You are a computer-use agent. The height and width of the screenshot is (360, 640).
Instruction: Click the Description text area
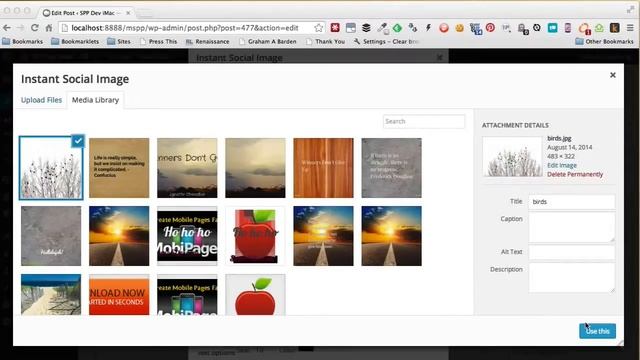pyautogui.click(x=571, y=278)
